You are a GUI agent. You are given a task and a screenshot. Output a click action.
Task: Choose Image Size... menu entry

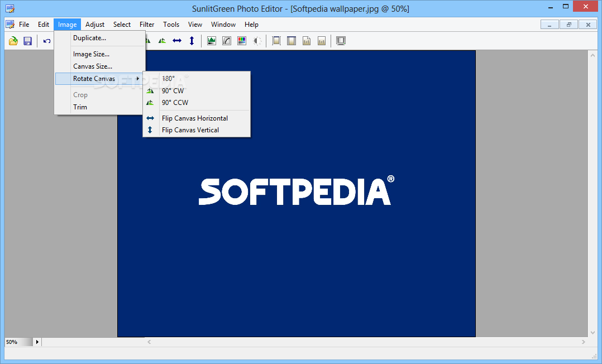point(100,54)
